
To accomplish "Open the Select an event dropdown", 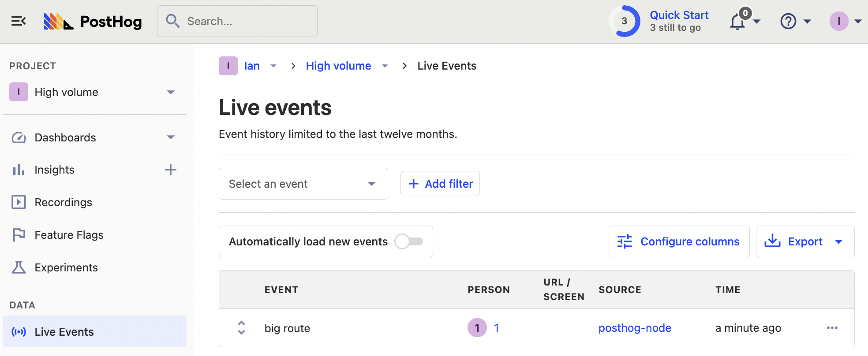I will (x=303, y=184).
